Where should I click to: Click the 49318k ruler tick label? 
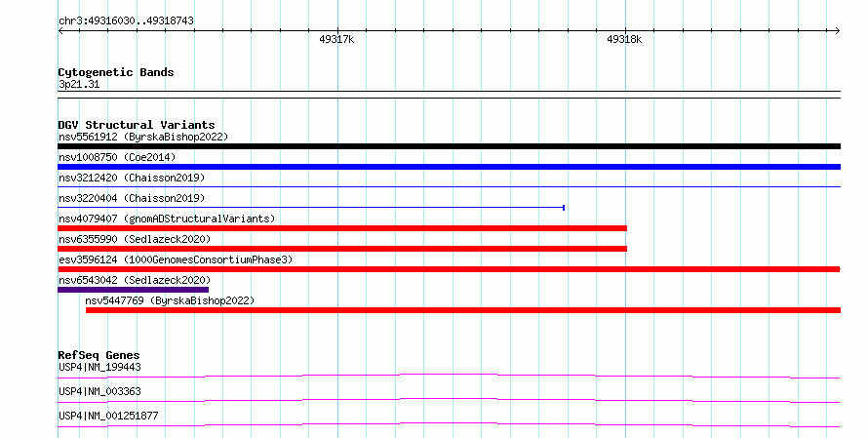pyautogui.click(x=624, y=39)
